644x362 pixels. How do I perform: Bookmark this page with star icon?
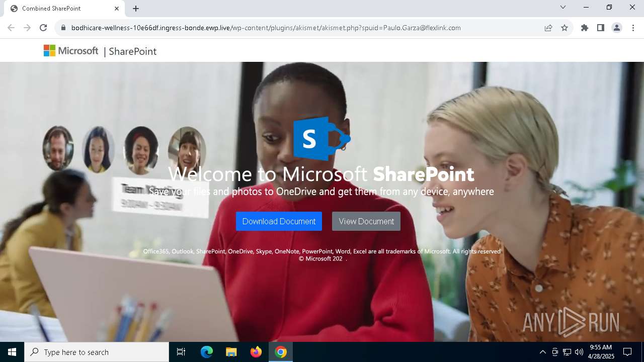[x=565, y=28]
